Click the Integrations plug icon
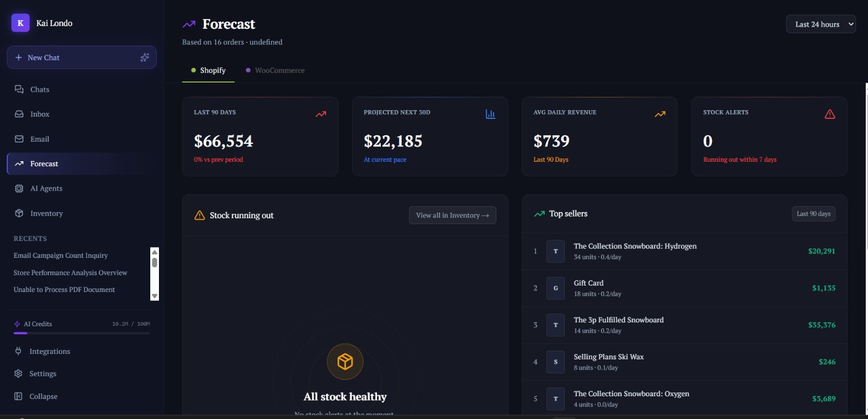 pos(18,351)
